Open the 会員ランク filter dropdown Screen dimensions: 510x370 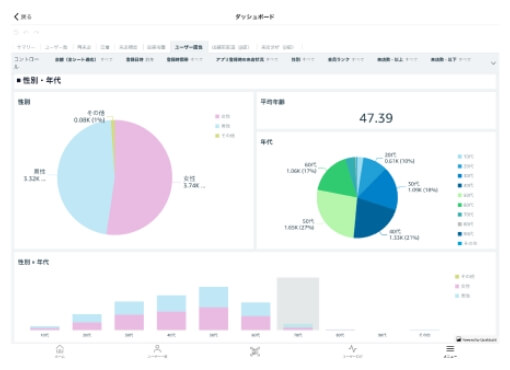[x=345, y=59]
